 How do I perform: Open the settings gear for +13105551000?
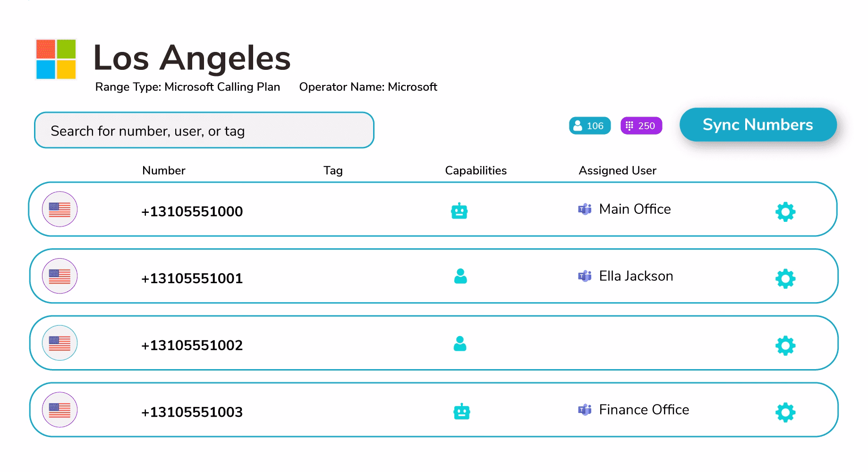(x=785, y=212)
